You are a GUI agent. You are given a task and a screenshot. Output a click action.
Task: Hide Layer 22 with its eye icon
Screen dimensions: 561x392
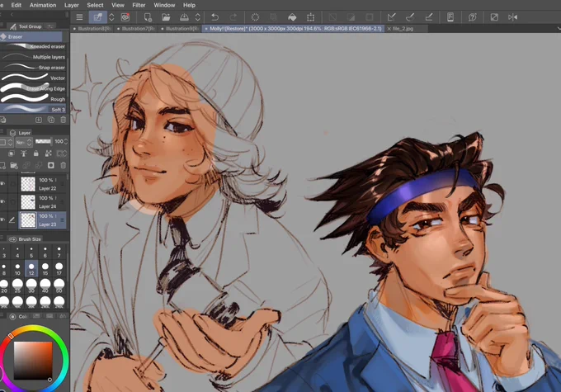pyautogui.click(x=2, y=184)
